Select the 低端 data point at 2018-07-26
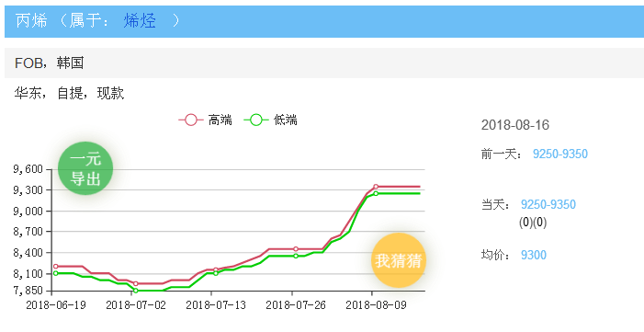Viewport: 644px width, 332px height. (x=296, y=256)
